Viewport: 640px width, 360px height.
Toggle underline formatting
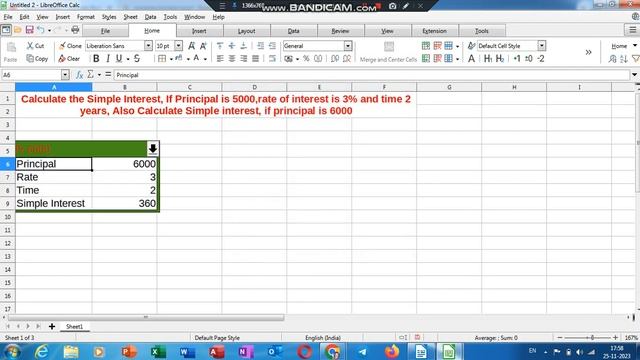click(x=119, y=59)
